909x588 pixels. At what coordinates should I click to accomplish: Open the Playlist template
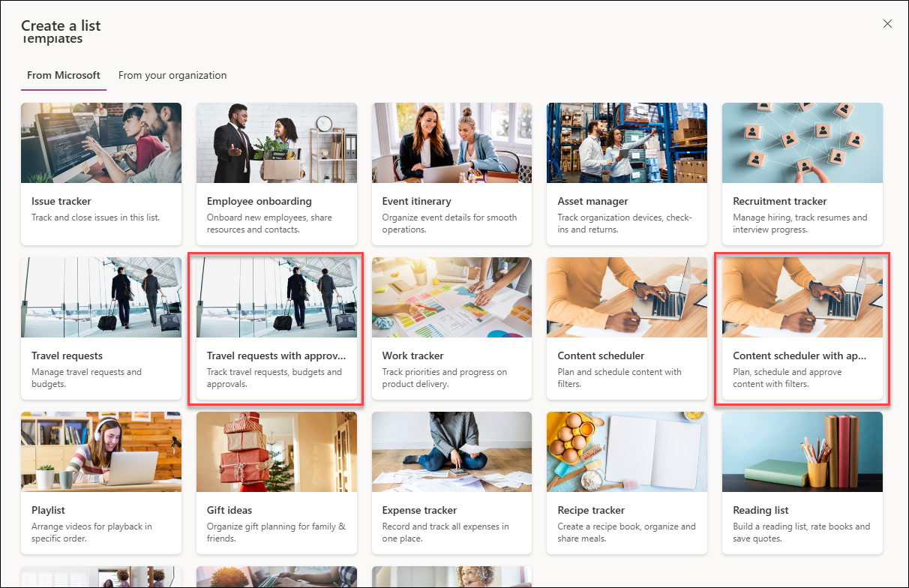(101, 483)
